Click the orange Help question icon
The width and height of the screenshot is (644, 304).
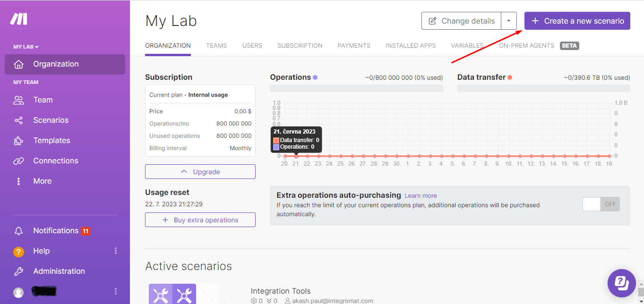[x=18, y=252]
